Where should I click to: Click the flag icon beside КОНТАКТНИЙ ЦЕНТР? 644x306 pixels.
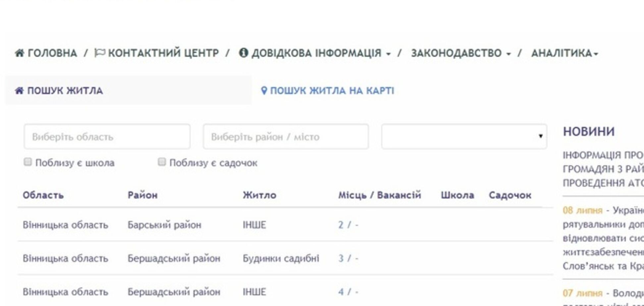(100, 52)
